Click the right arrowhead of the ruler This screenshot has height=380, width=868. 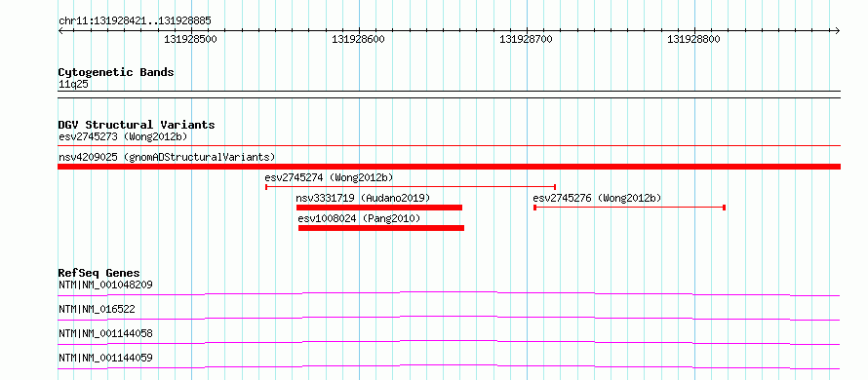coord(838,30)
